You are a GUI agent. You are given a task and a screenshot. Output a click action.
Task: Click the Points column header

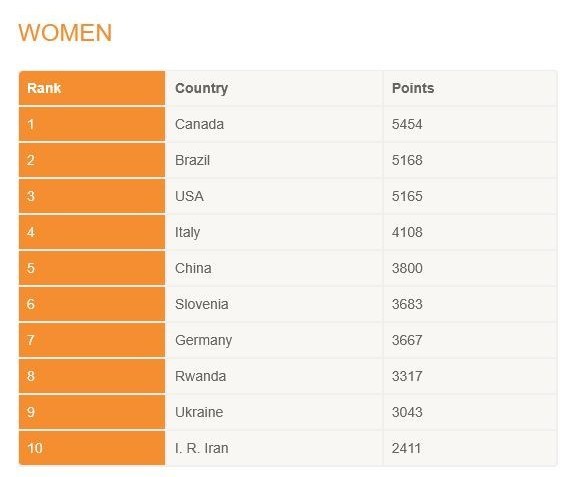pyautogui.click(x=413, y=88)
